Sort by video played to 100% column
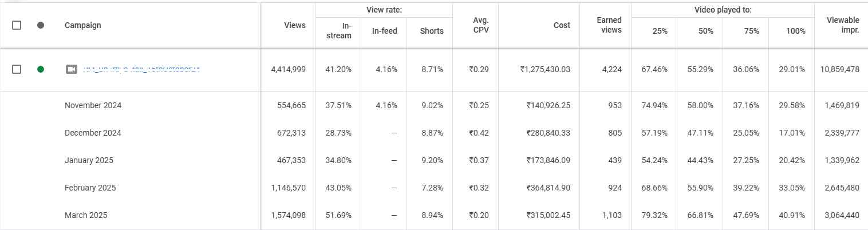Image resolution: width=868 pixels, height=230 pixels. point(795,31)
